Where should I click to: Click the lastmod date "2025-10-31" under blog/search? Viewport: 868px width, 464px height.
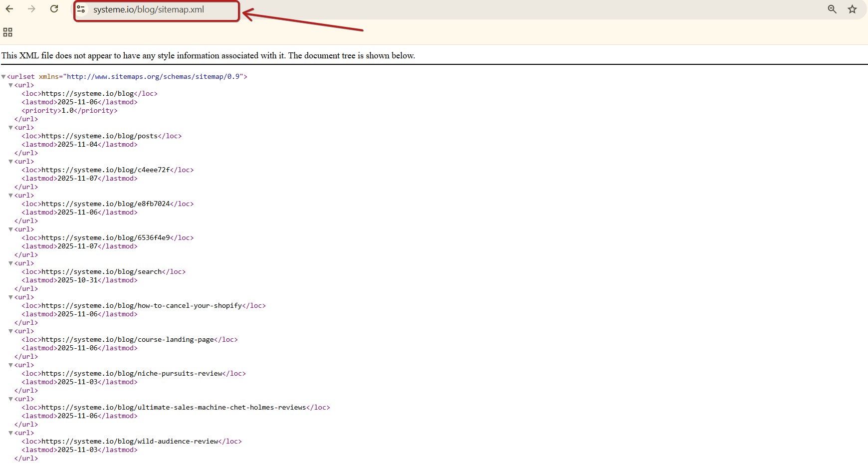pyautogui.click(x=78, y=280)
